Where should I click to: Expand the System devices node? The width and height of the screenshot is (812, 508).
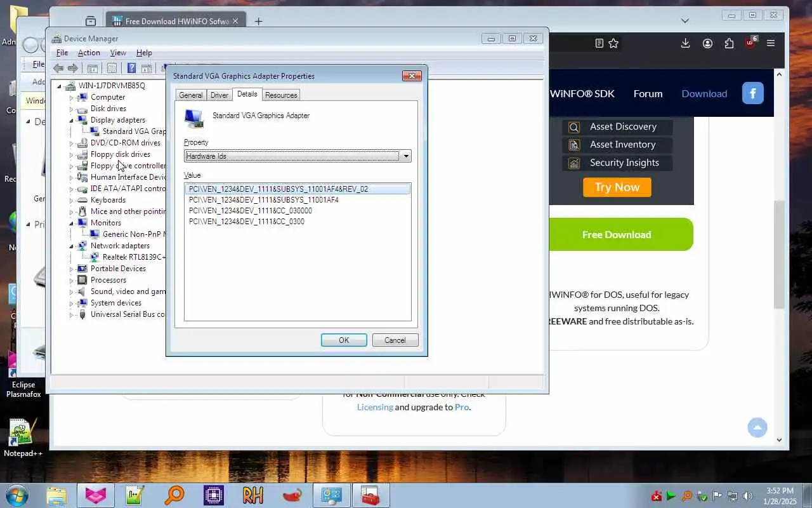[72, 304]
